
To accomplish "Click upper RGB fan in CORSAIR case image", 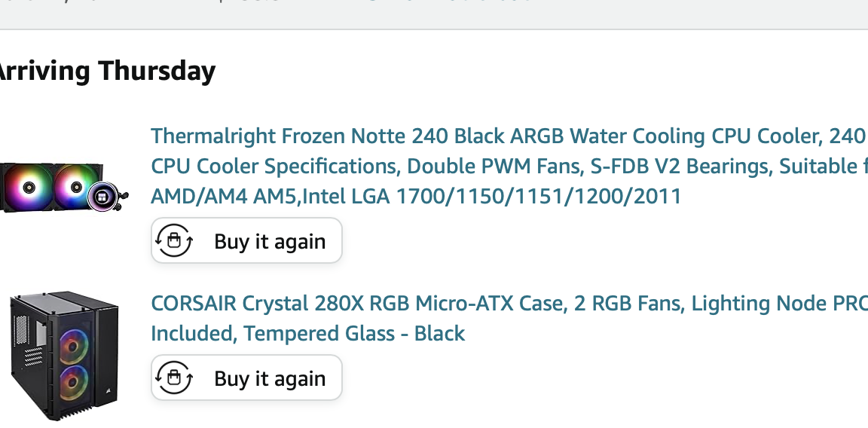I will pos(74,347).
